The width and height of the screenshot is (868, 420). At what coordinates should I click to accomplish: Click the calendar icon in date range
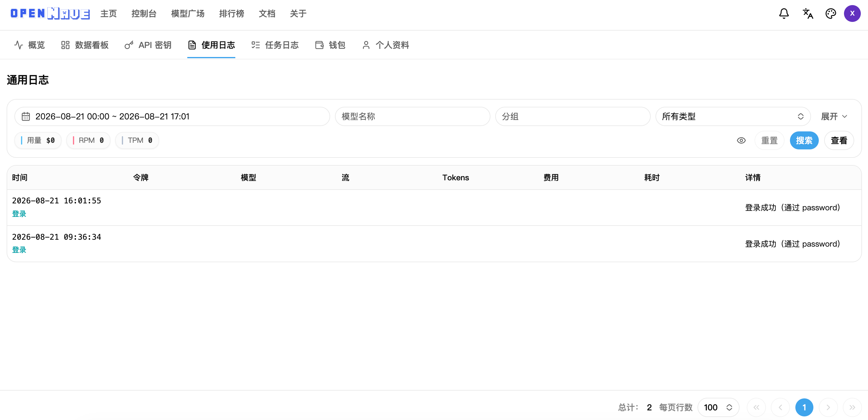[x=26, y=116]
